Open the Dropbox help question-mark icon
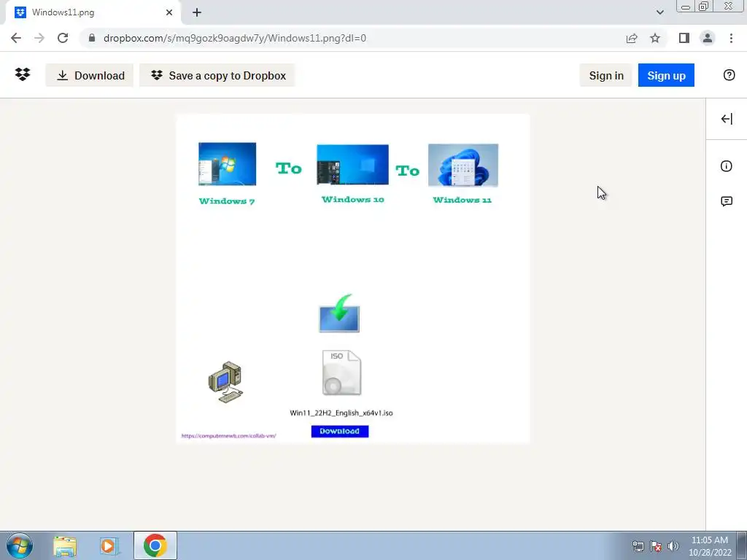Image resolution: width=747 pixels, height=560 pixels. (x=729, y=75)
